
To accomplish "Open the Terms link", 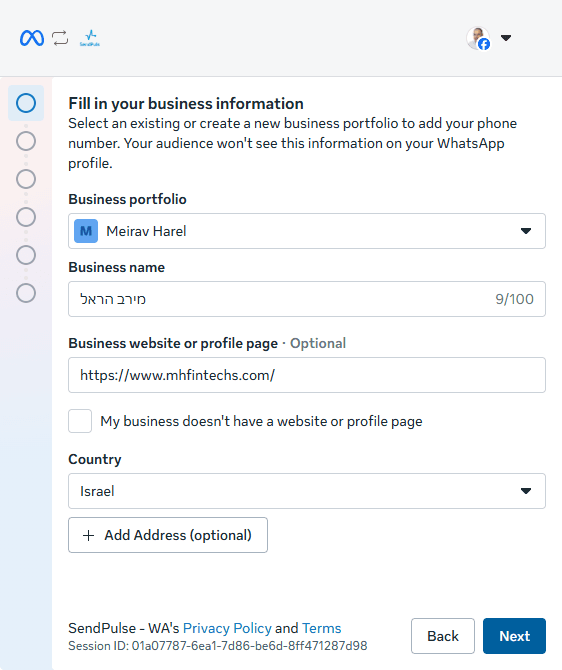I will pos(321,628).
